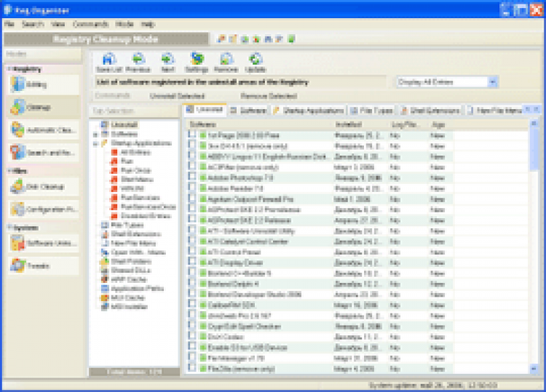
Task: Switch to the Startup Applications tab
Action: tap(309, 111)
